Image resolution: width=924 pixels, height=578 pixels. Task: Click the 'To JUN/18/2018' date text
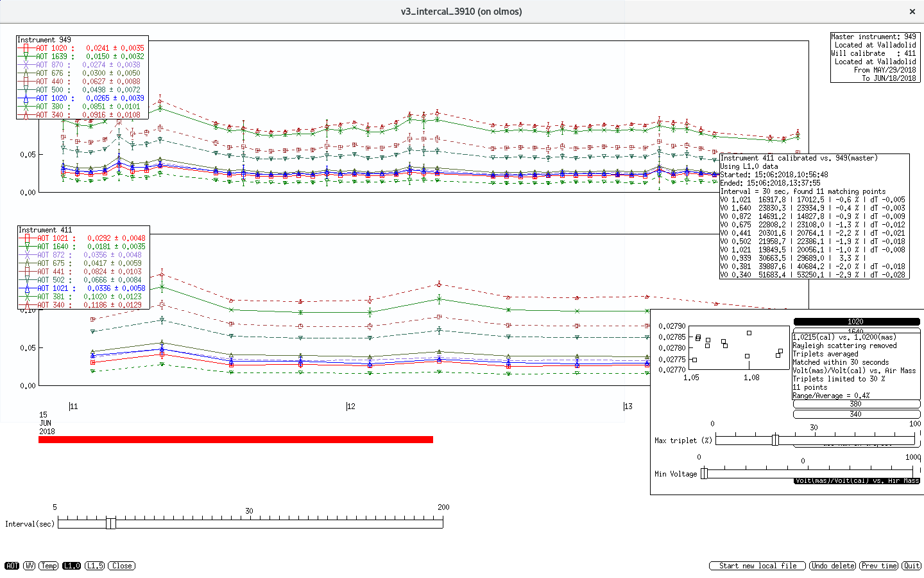point(889,78)
